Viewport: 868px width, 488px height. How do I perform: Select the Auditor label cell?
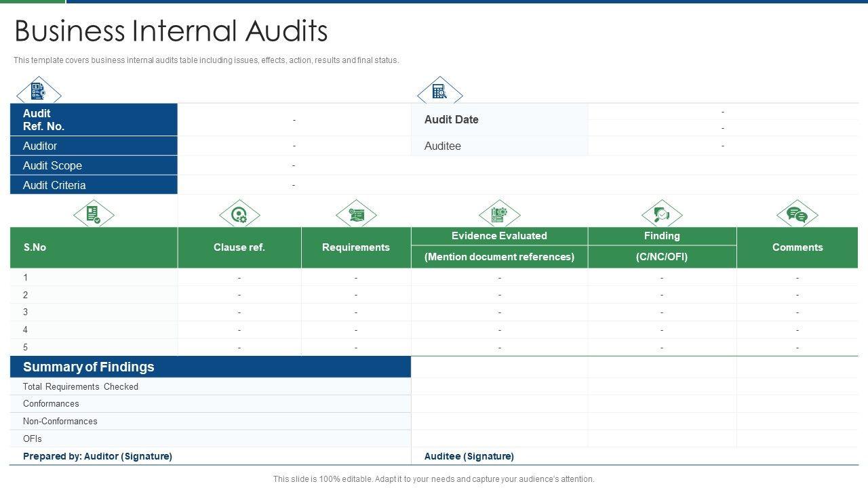[94, 146]
